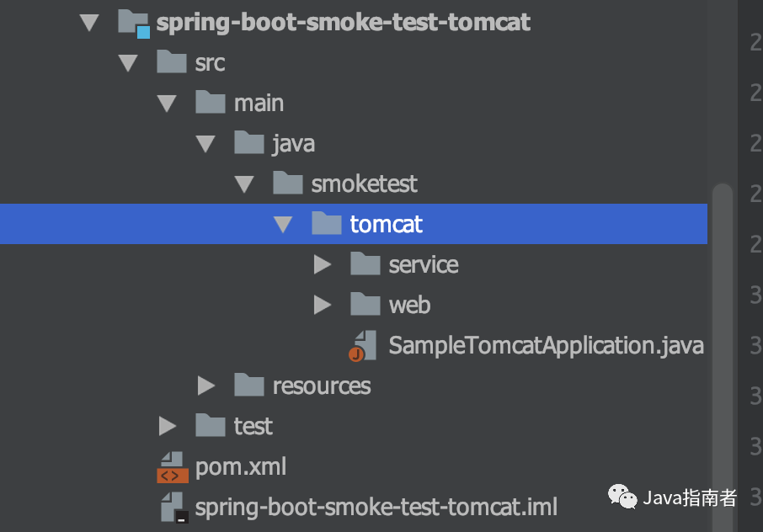Expand the resources folder
Image resolution: width=763 pixels, height=532 pixels.
206,386
